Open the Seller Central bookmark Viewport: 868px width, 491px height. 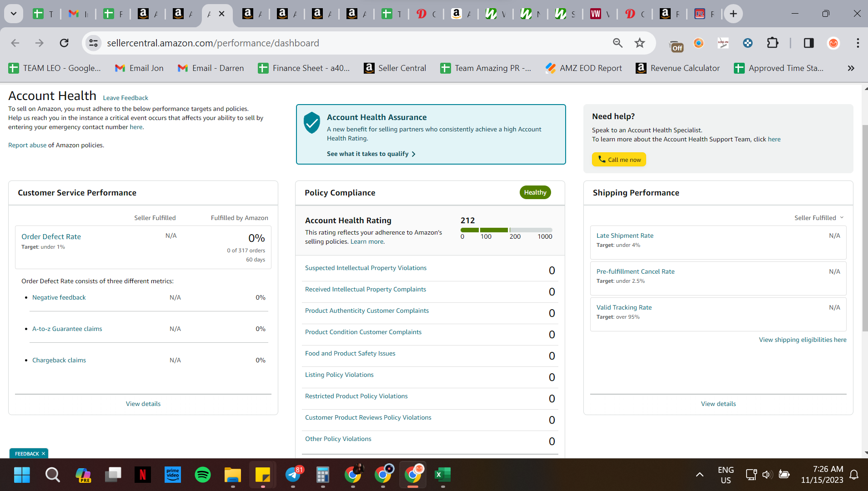pyautogui.click(x=395, y=68)
